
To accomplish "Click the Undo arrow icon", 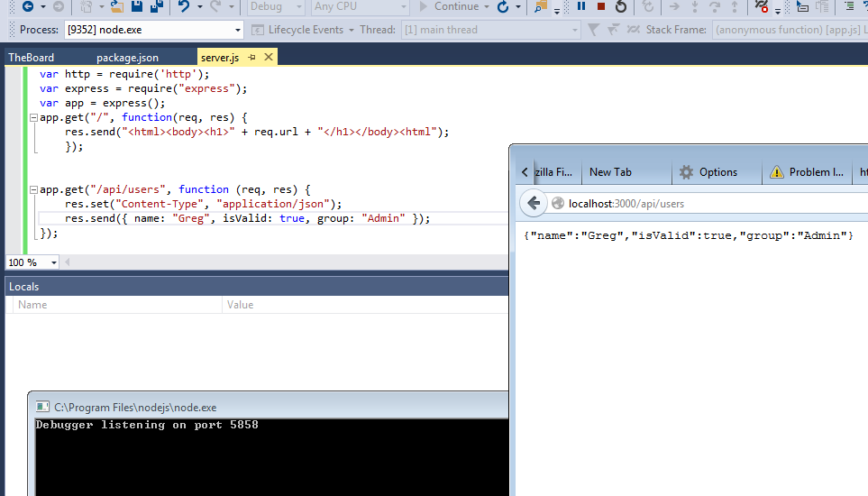I will pyautogui.click(x=183, y=6).
